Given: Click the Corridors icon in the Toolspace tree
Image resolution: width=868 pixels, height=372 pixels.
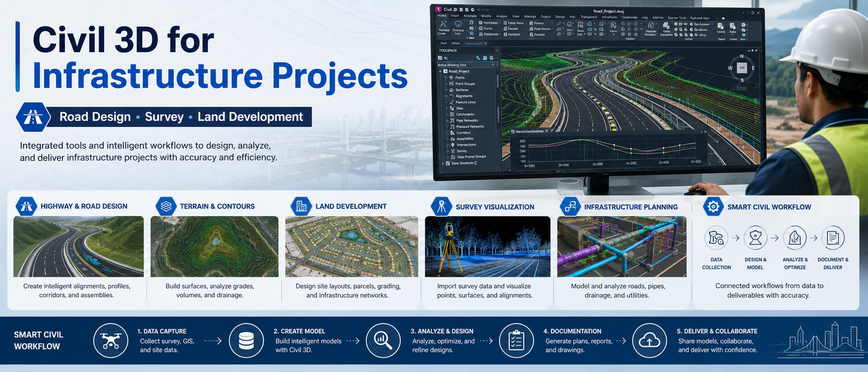Looking at the screenshot, I should pyautogui.click(x=452, y=132).
